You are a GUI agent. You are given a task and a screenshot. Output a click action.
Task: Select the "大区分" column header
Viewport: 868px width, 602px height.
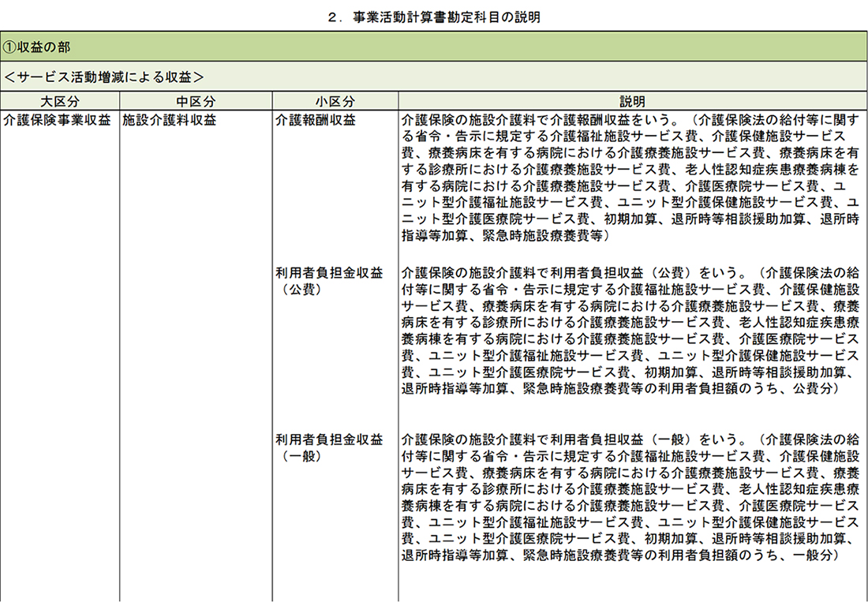[60, 102]
